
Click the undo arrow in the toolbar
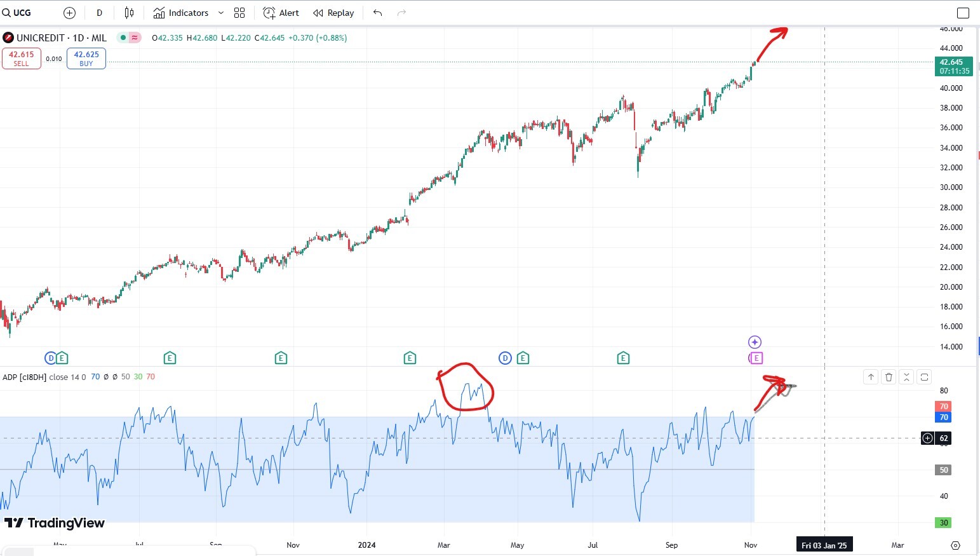(378, 13)
